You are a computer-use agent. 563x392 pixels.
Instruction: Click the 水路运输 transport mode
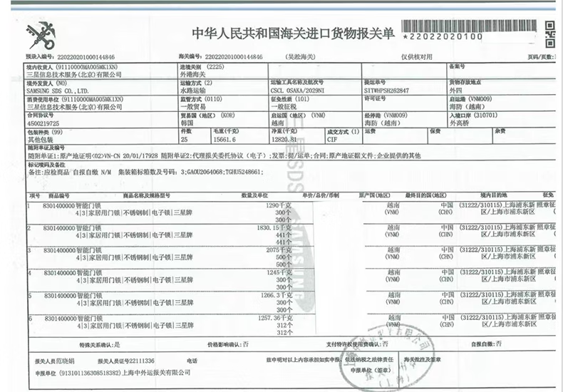click(x=193, y=91)
